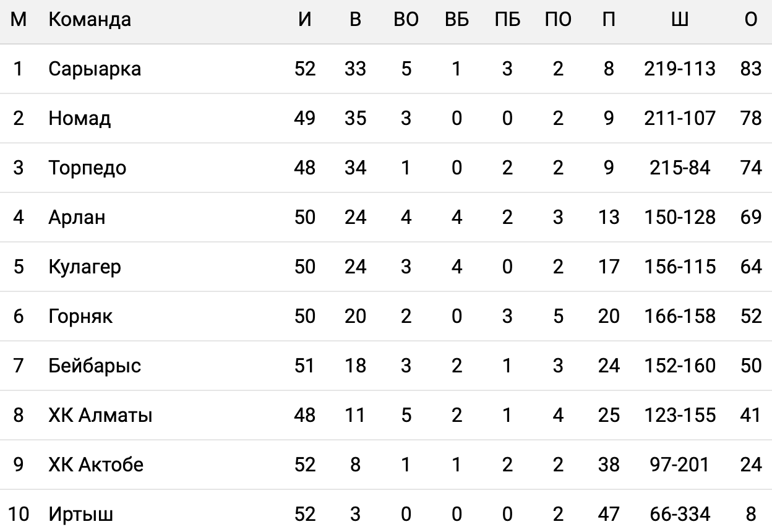772x532 pixels.
Task: Select the Горняк team name
Action: [x=80, y=316]
